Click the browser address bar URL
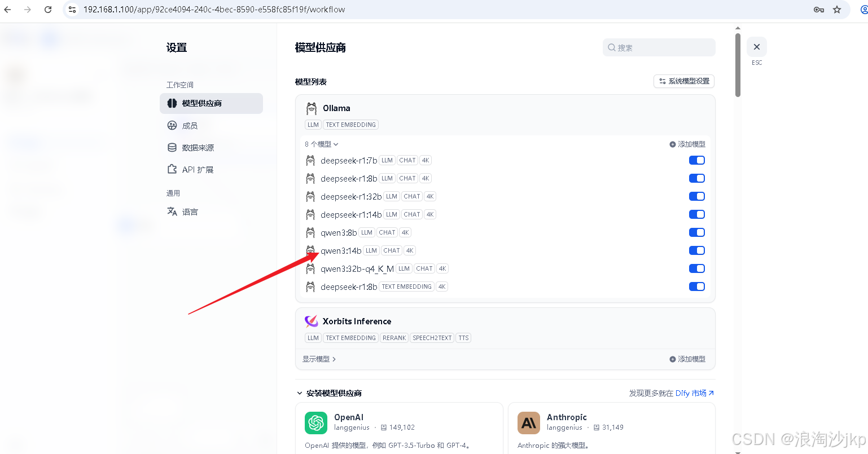The width and height of the screenshot is (868, 454). point(214,10)
